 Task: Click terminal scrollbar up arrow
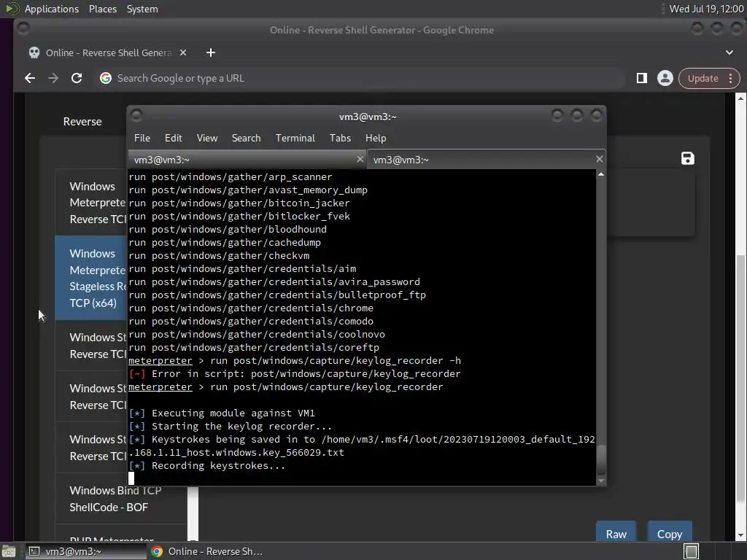coord(601,175)
